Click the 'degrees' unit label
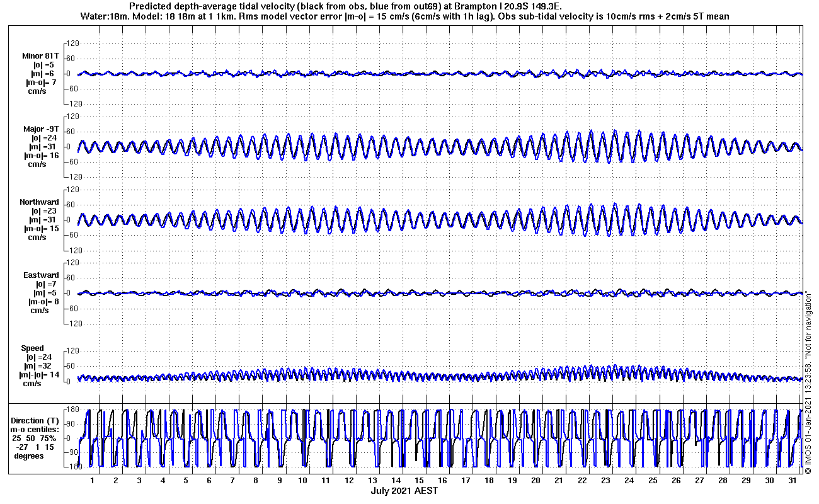Viewport: 819px width, 504px height. coord(29,455)
